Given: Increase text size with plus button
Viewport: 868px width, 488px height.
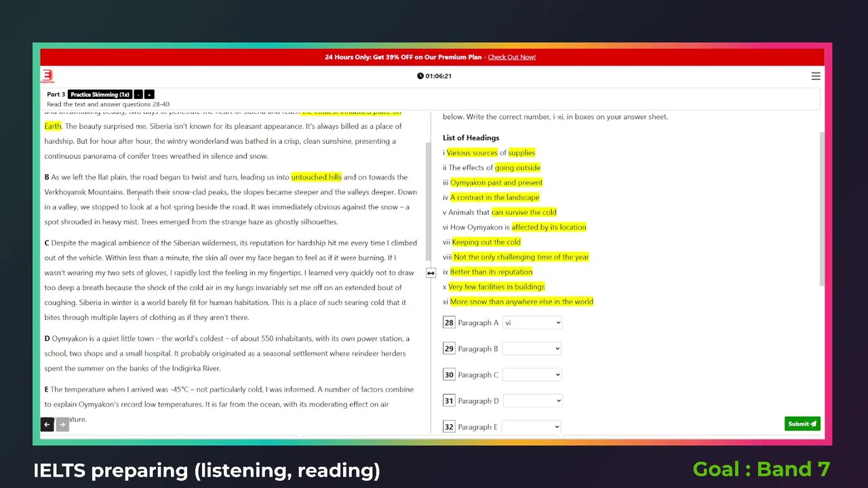Looking at the screenshot, I should coord(149,94).
